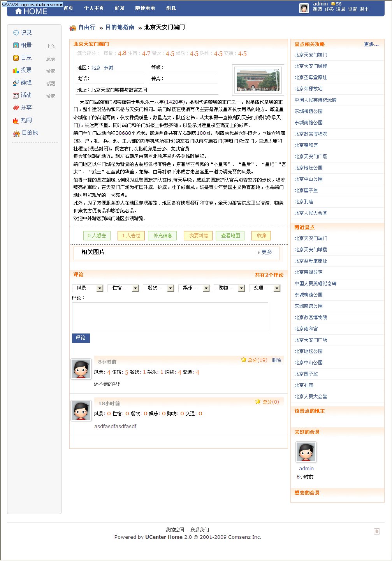The height and width of the screenshot is (561, 392).
Task: Open the 目的地指南 breadcrumb link
Action: click(x=120, y=27)
